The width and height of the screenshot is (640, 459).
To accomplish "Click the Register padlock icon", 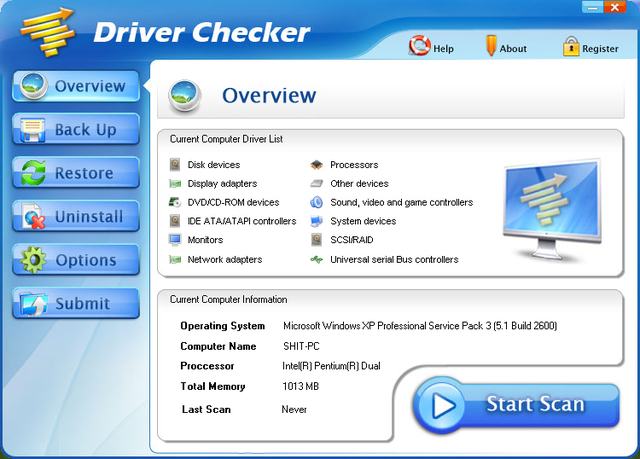I will point(571,46).
